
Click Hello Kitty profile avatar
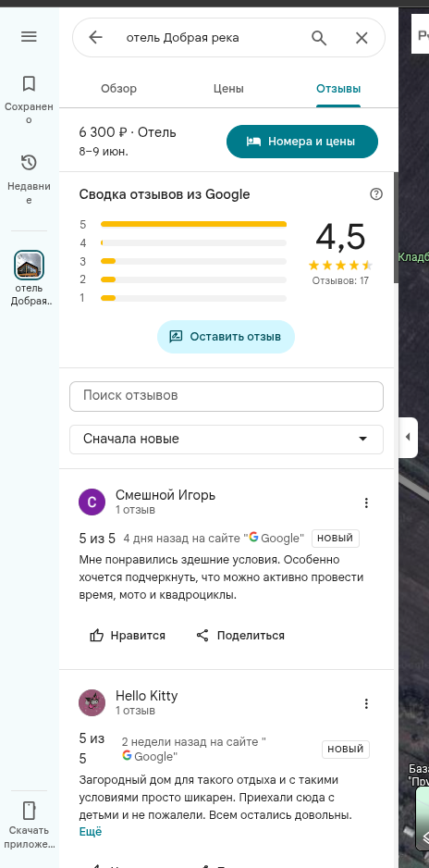[x=92, y=703]
